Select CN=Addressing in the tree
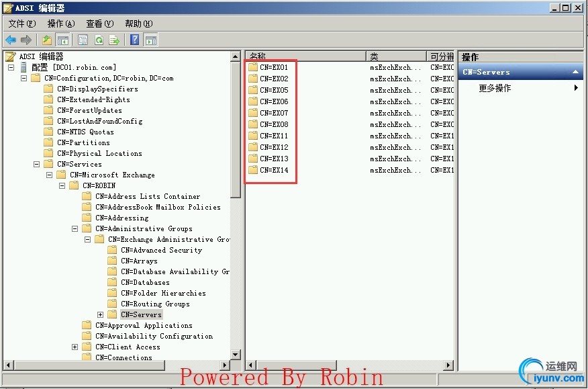 [122, 218]
